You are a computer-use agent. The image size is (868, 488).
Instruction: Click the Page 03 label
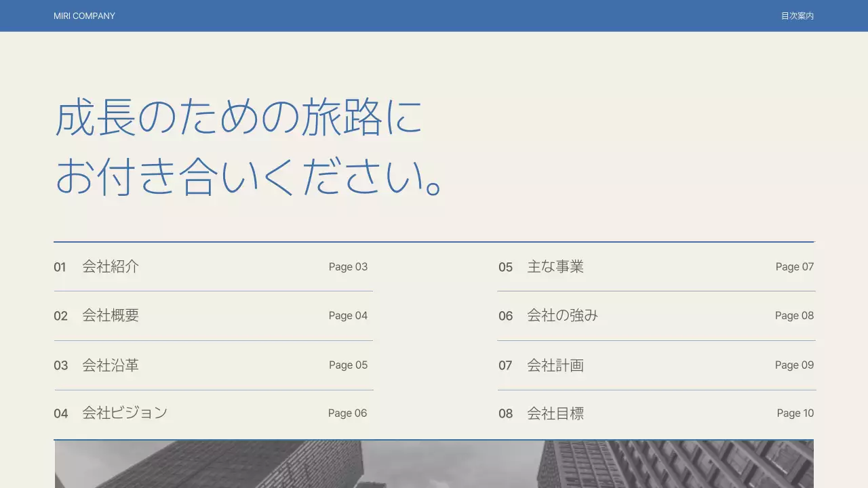pos(348,266)
